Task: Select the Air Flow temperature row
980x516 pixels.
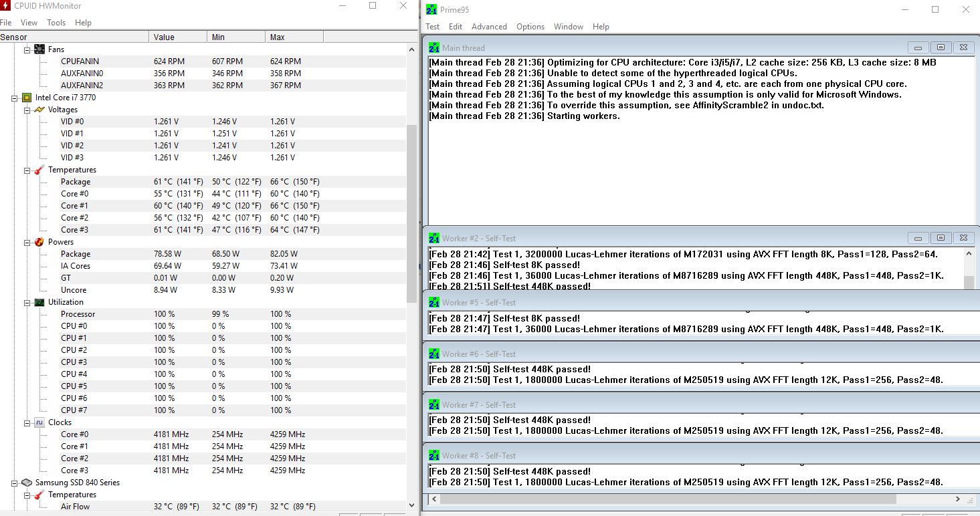Action: point(203,507)
